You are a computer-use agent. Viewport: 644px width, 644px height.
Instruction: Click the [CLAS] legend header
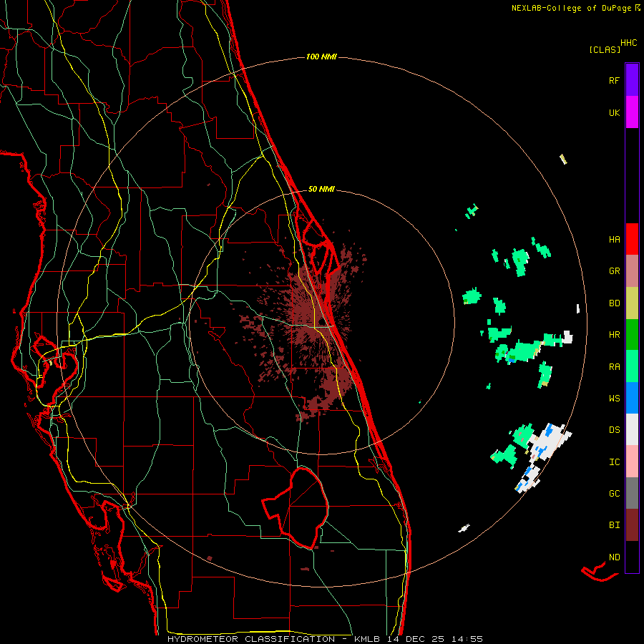click(605, 49)
